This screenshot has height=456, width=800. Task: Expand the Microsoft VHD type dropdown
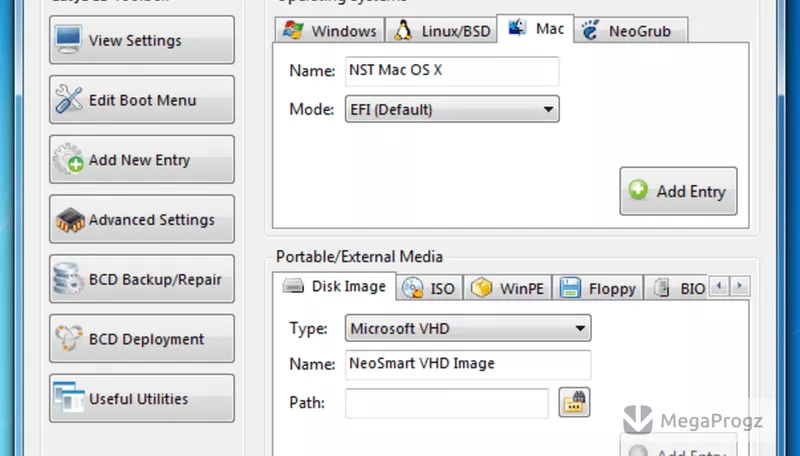468,328
